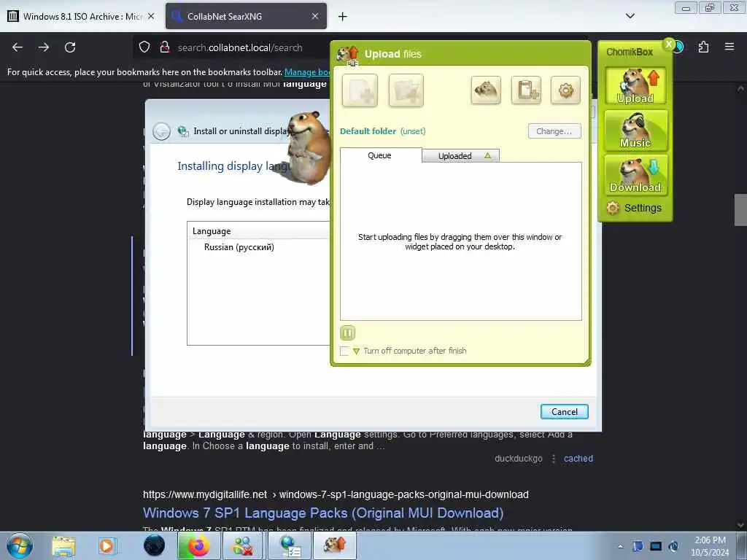This screenshot has height=560, width=747.
Task: Click the tracking protection shield icon
Action: click(144, 47)
